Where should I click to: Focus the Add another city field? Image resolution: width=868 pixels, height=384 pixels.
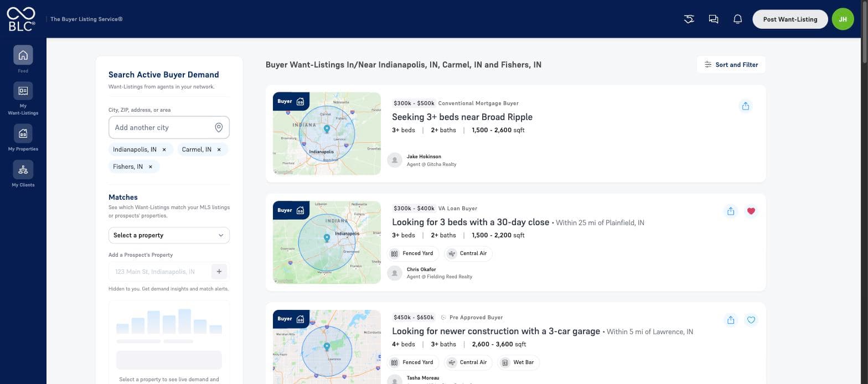[169, 127]
